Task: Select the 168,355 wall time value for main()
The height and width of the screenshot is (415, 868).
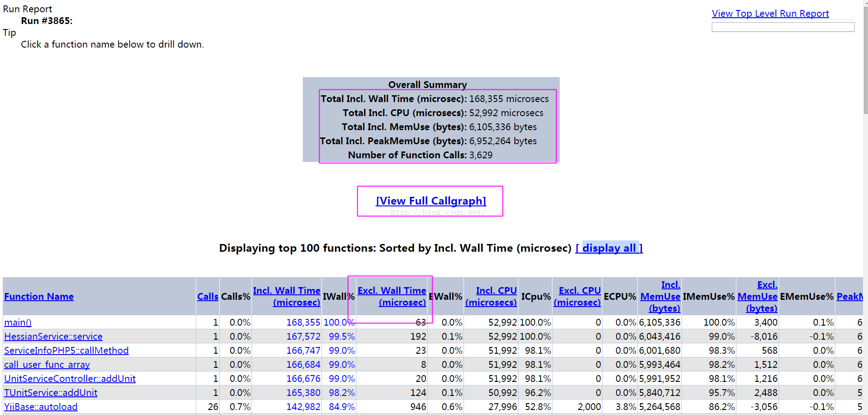Action: pos(303,322)
